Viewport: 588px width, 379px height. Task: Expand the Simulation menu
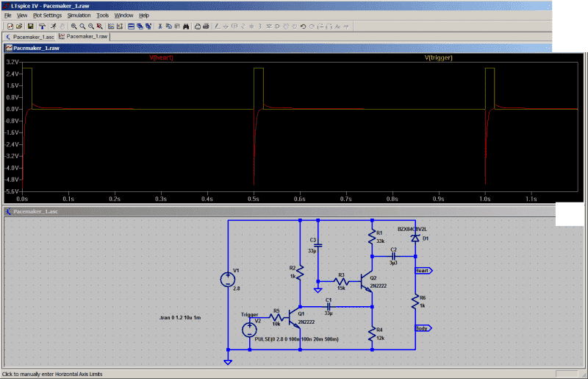[x=79, y=15]
